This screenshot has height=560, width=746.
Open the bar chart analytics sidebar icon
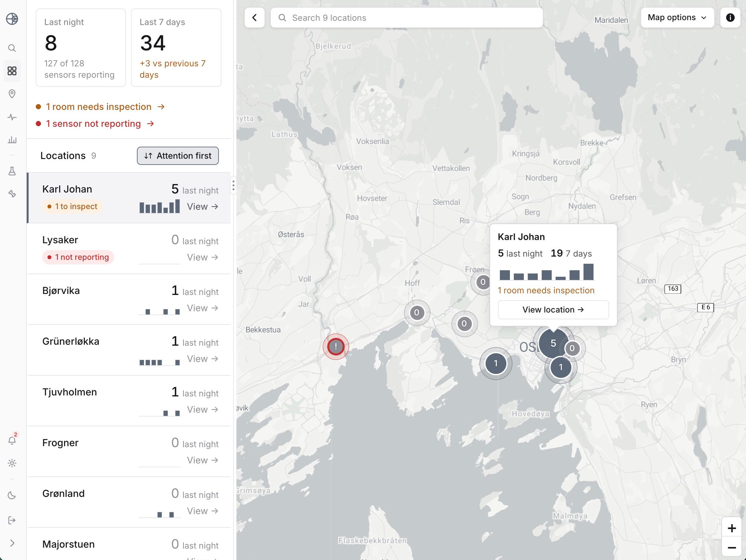pyautogui.click(x=12, y=140)
